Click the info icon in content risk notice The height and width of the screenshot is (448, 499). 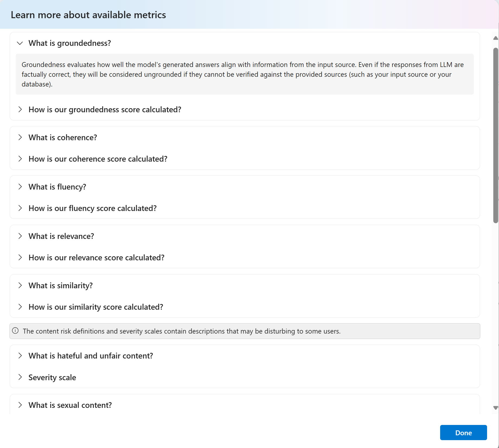pyautogui.click(x=15, y=331)
